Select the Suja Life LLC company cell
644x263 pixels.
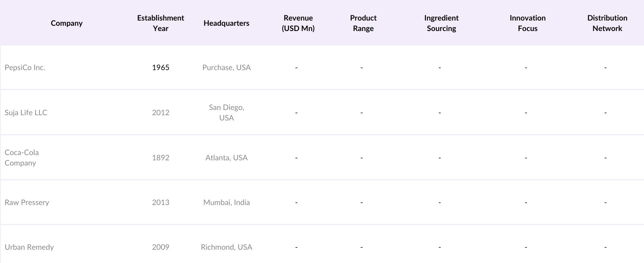click(26, 112)
